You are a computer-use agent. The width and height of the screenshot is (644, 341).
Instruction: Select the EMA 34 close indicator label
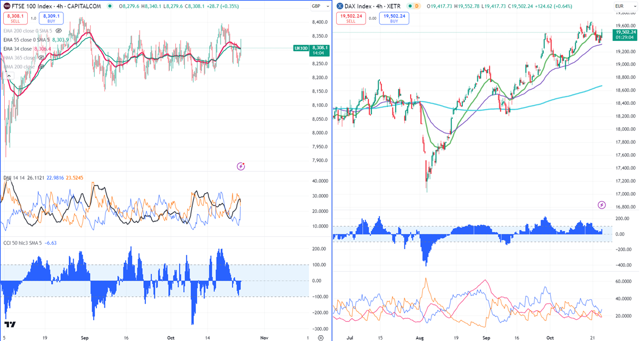point(18,49)
